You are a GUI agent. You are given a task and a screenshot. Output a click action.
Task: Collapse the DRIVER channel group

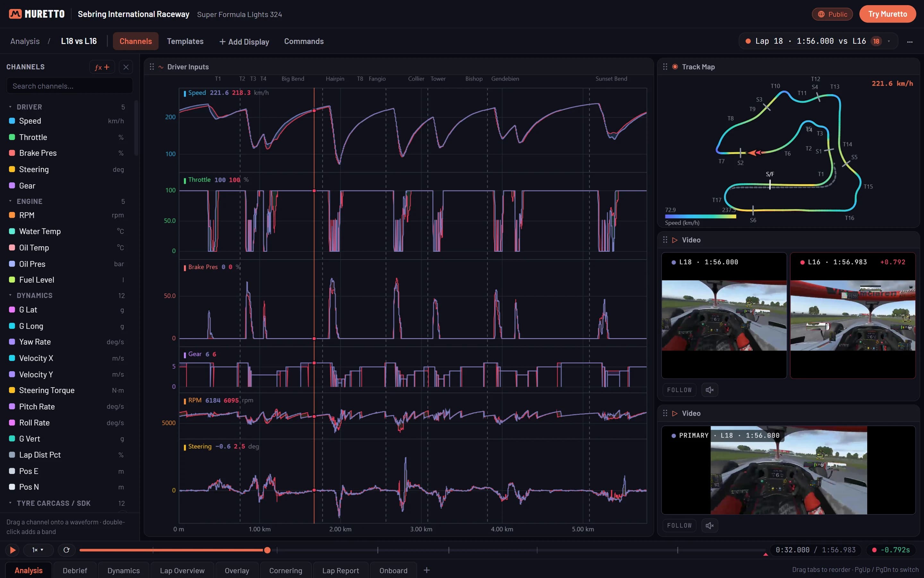pyautogui.click(x=10, y=107)
